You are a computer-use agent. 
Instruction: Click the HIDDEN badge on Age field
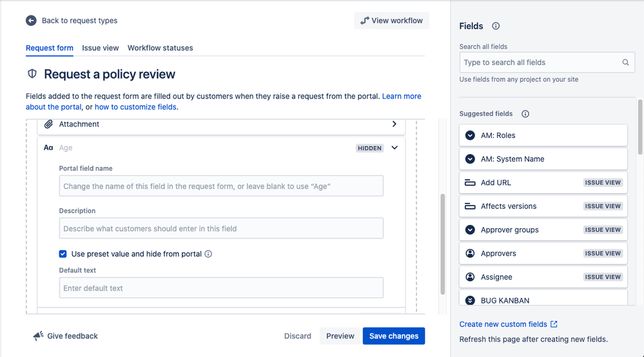coord(369,148)
